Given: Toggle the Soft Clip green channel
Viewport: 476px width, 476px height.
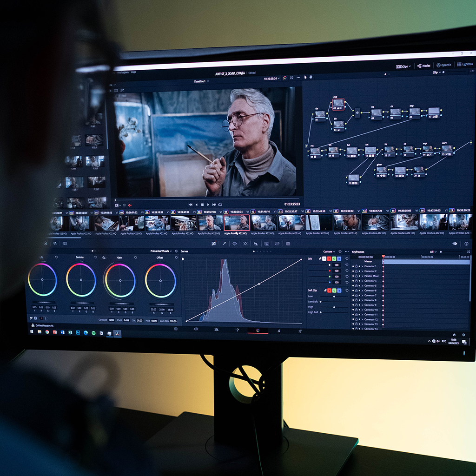Looking at the screenshot, I should (x=334, y=291).
